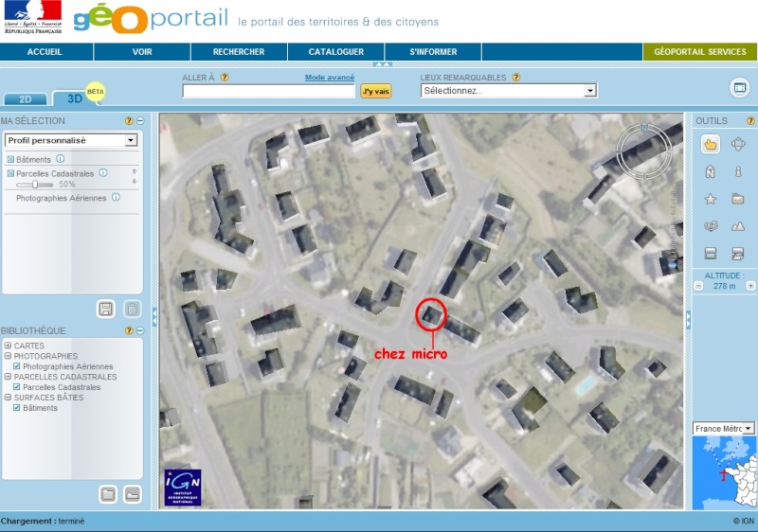Open the help icon next to Outils
Viewport: 758px width, 532px height.
point(750,120)
